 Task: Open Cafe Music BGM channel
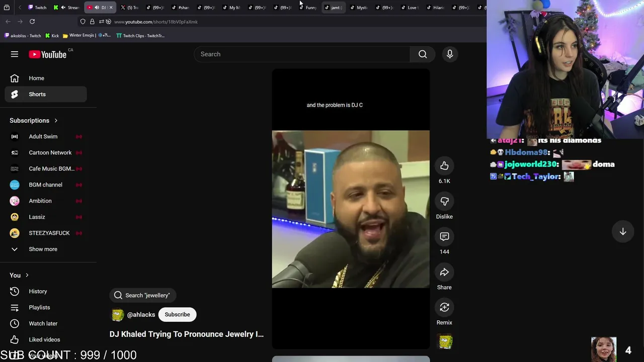pos(46,169)
